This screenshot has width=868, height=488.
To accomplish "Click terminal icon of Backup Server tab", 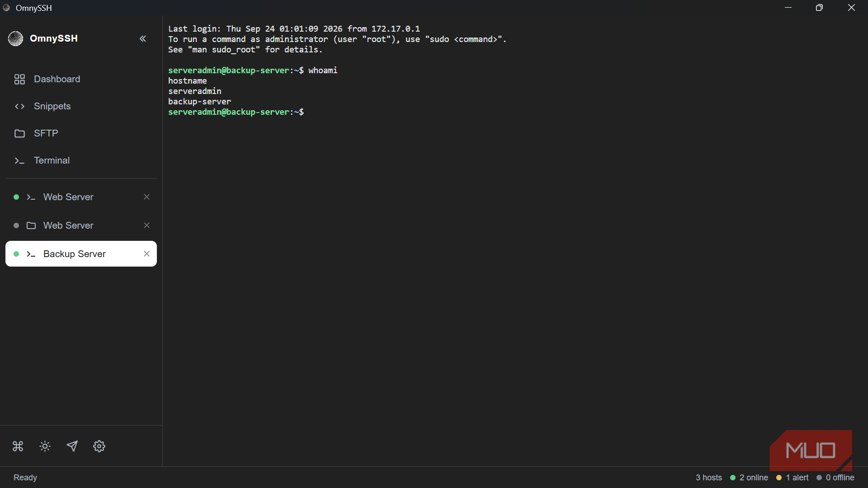I will pos(31,254).
